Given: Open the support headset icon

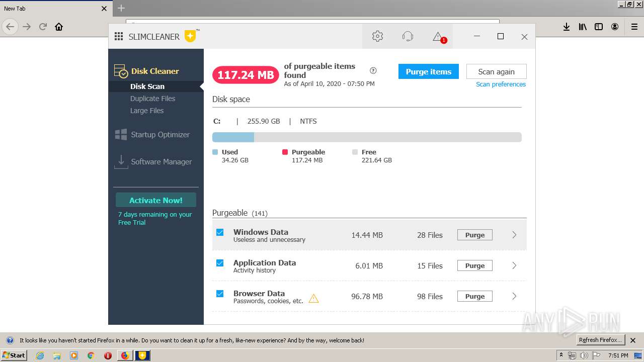Looking at the screenshot, I should pos(408,36).
